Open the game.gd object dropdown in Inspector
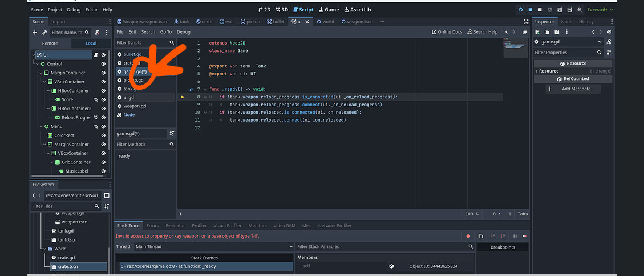 (569, 42)
